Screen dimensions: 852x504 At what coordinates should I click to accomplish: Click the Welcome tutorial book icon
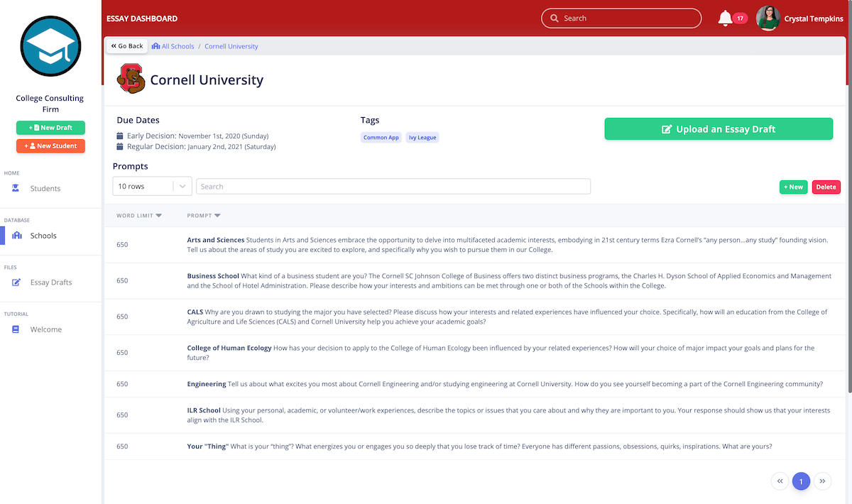click(x=16, y=329)
